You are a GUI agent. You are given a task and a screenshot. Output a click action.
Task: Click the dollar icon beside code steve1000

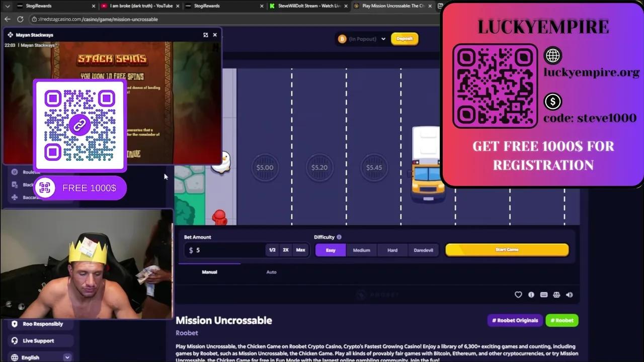click(x=553, y=102)
